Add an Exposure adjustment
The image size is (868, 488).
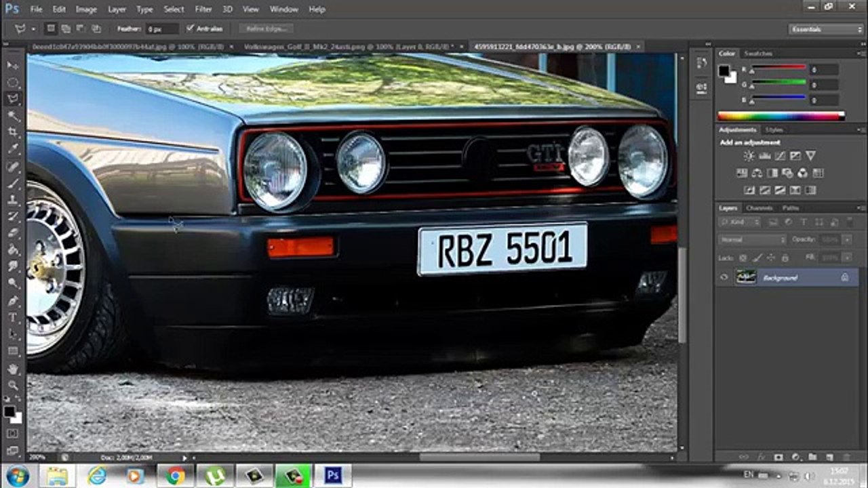pos(795,156)
